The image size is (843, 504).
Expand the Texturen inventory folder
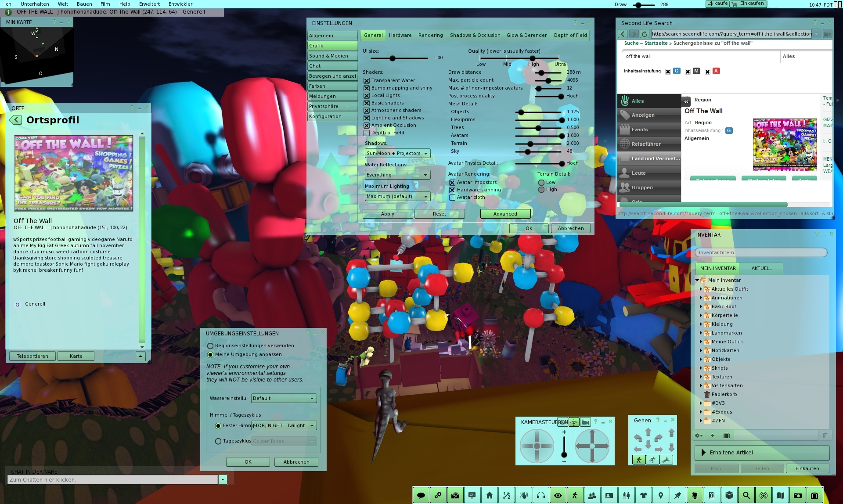[x=701, y=377]
